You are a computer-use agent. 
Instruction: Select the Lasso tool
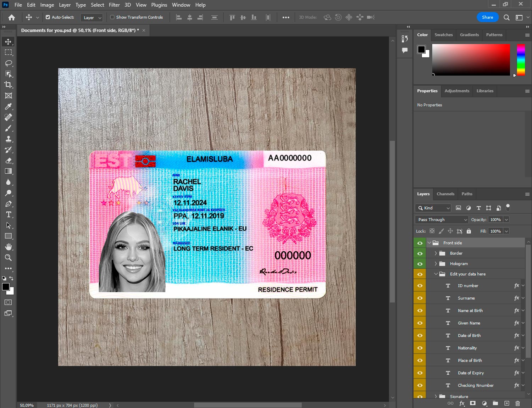(x=8, y=63)
